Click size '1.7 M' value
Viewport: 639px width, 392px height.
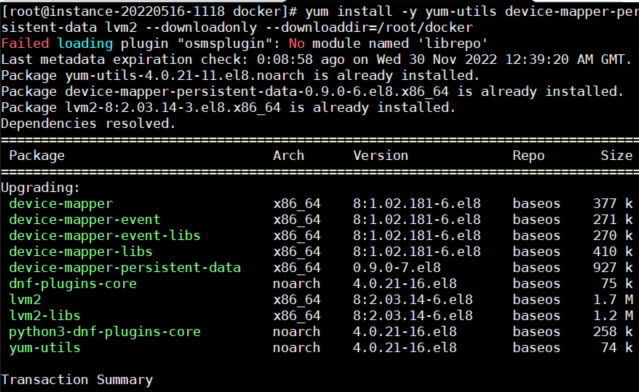point(613,300)
